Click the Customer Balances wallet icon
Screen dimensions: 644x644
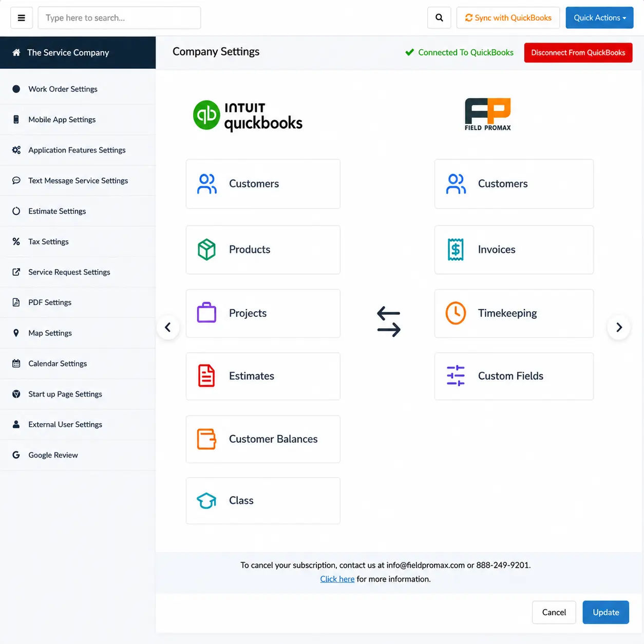(207, 439)
